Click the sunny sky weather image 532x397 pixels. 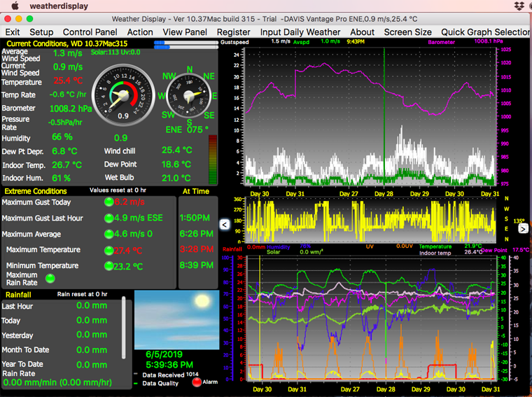[177, 320]
